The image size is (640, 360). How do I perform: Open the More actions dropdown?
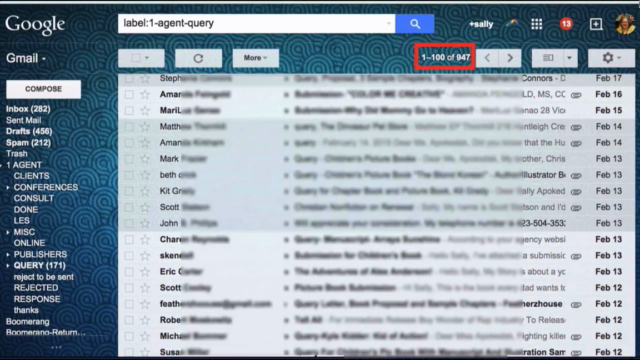pos(256,58)
